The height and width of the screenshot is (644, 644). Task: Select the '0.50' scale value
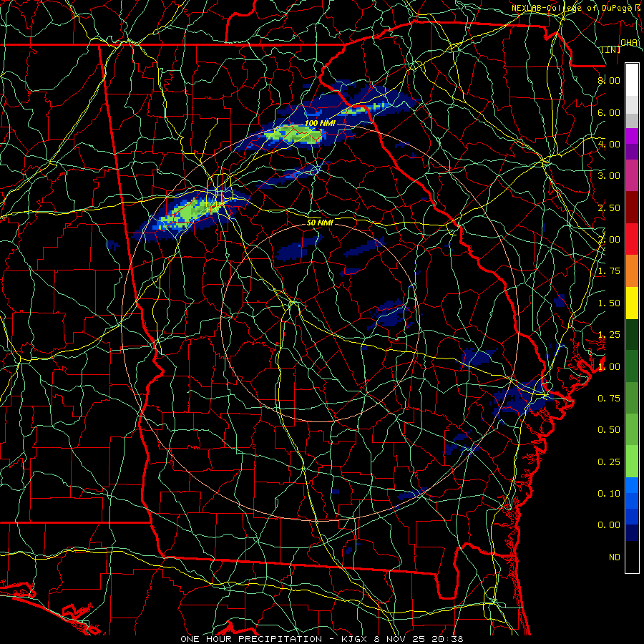(609, 430)
